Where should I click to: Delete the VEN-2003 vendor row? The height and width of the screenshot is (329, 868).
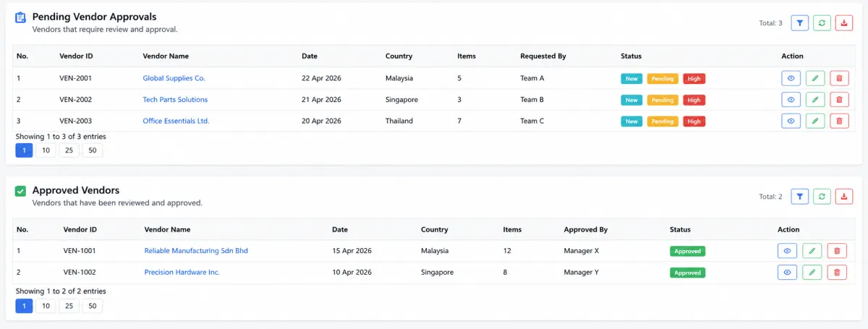click(839, 121)
